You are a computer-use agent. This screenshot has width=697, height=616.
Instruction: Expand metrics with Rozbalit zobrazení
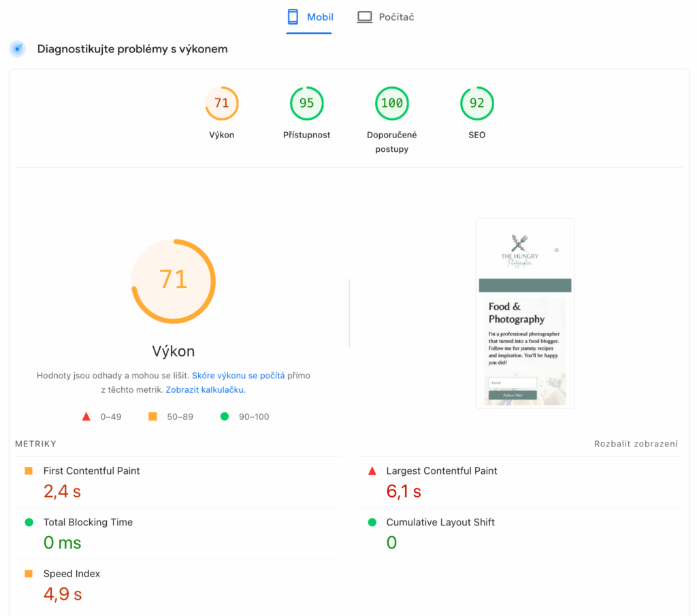[x=636, y=444]
